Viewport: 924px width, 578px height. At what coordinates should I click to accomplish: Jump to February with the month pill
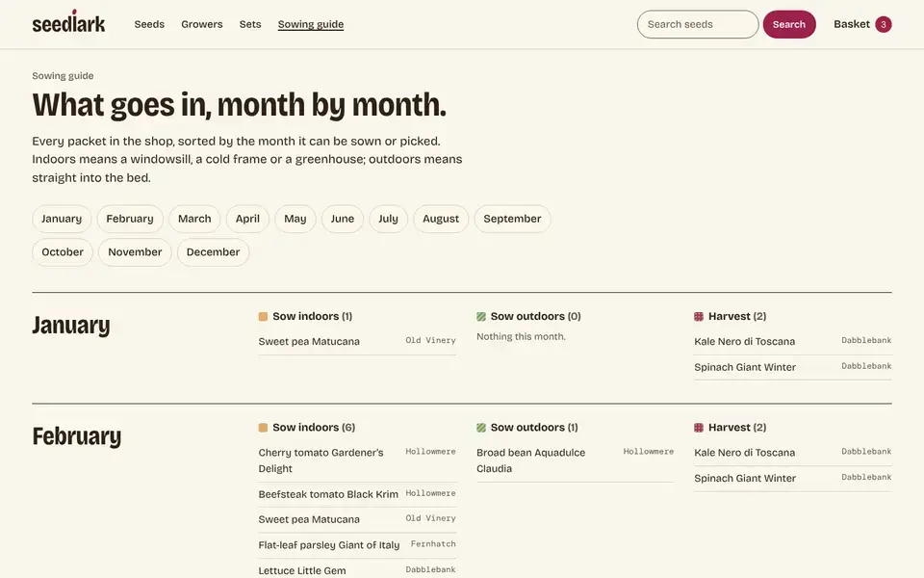(x=130, y=219)
